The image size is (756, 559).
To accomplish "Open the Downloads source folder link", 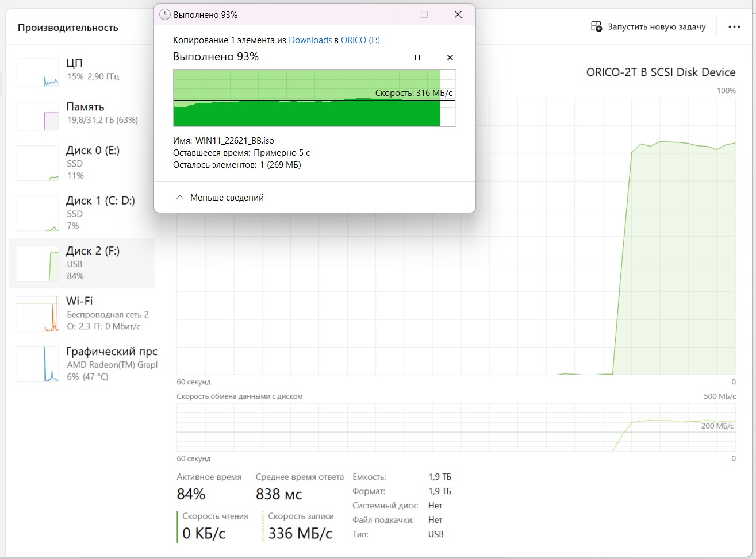I will (310, 40).
